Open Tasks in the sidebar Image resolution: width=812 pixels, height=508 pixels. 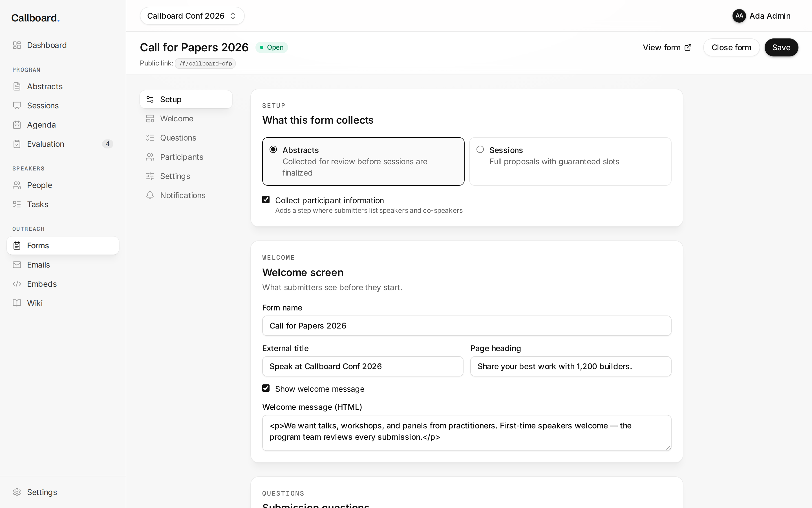[63, 204]
